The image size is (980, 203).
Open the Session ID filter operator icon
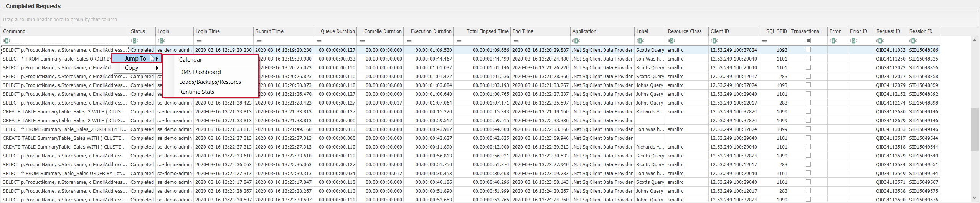tap(913, 41)
